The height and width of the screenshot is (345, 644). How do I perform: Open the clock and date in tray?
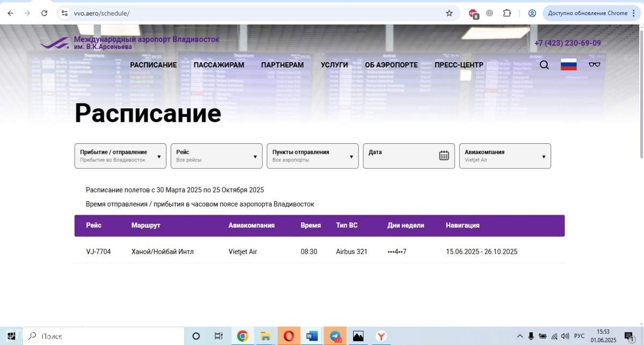tap(603, 336)
